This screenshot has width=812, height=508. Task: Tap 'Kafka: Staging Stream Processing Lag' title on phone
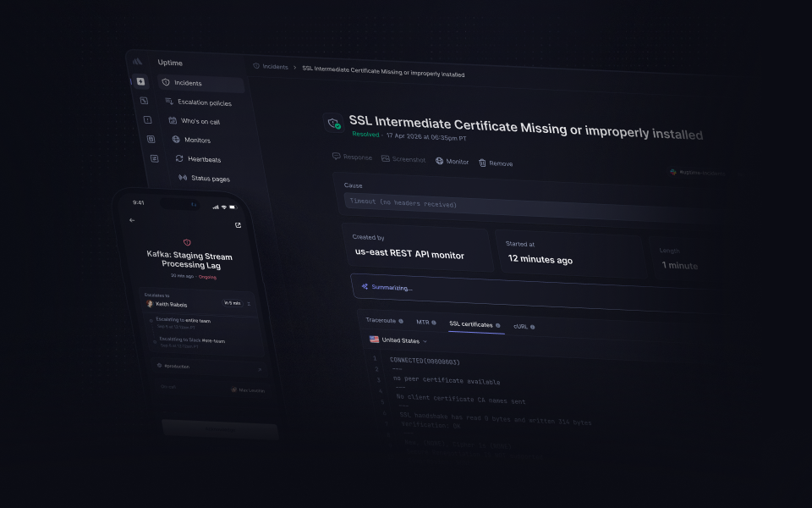click(189, 260)
